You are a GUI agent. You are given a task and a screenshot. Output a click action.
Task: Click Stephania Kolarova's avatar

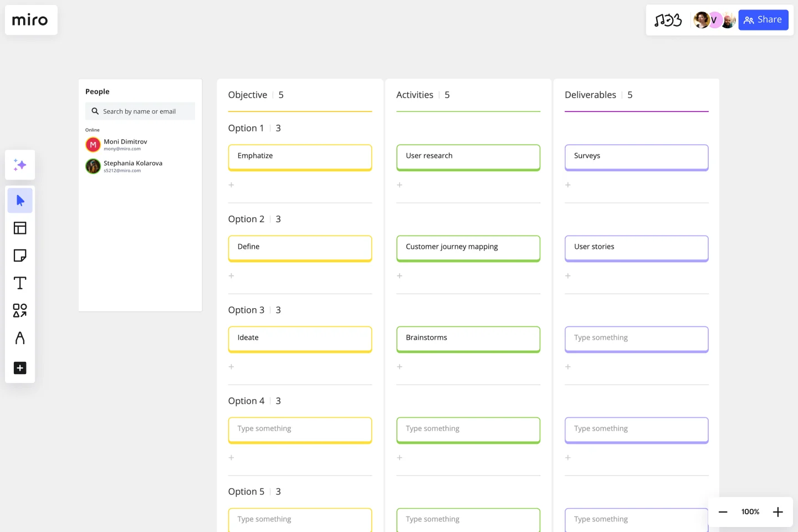[93, 166]
